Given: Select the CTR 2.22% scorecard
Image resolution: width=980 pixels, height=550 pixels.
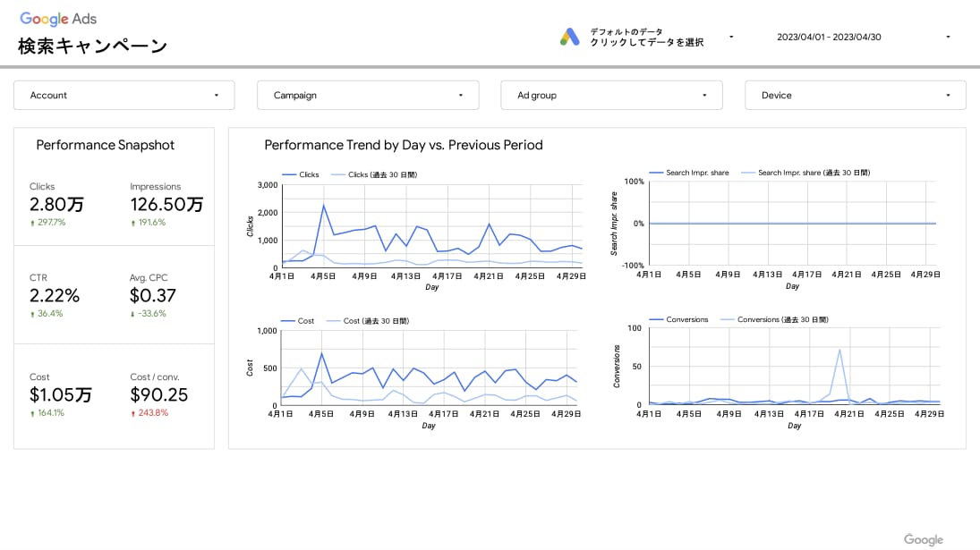Looking at the screenshot, I should (55, 295).
